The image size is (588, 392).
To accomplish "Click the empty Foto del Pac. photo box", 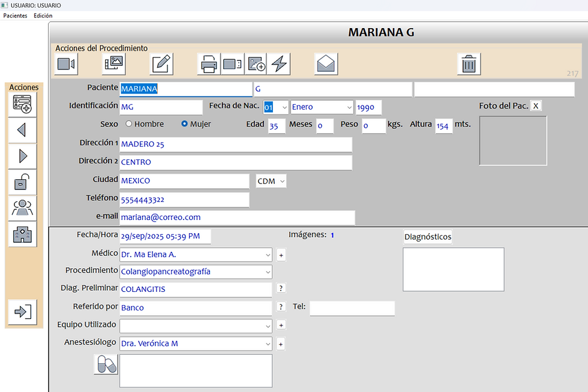I will point(513,140).
